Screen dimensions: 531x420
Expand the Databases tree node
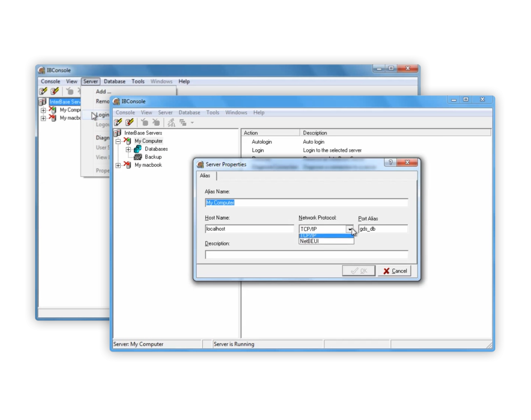[x=128, y=149]
